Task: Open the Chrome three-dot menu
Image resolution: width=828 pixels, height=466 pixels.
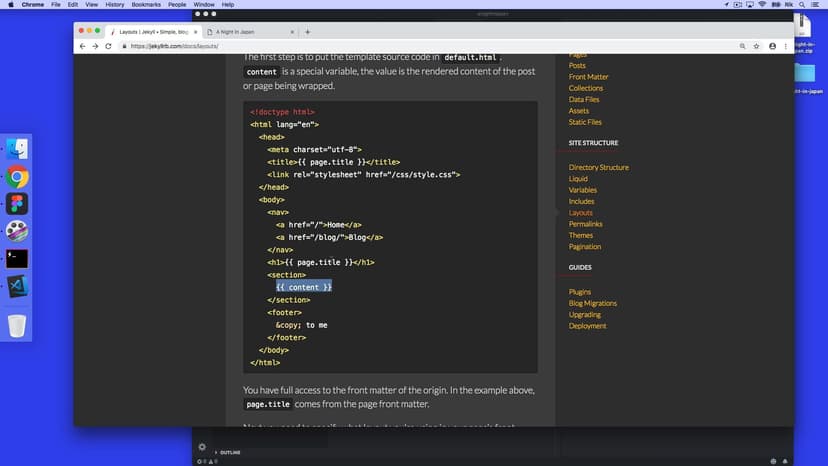Action: [x=788, y=46]
